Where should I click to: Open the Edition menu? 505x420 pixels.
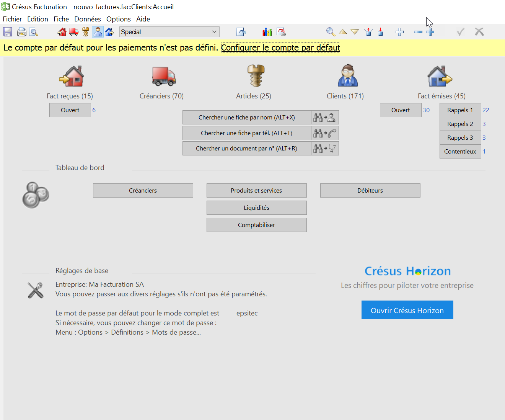[37, 19]
